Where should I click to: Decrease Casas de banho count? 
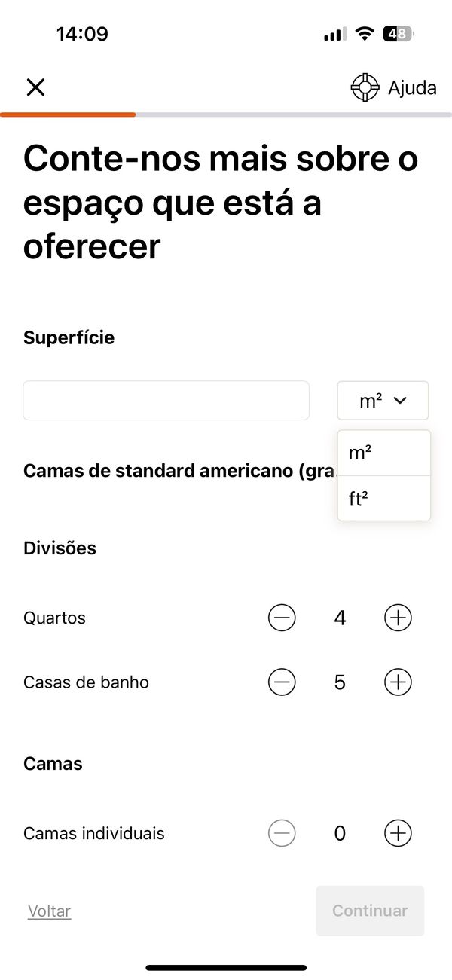coord(282,682)
